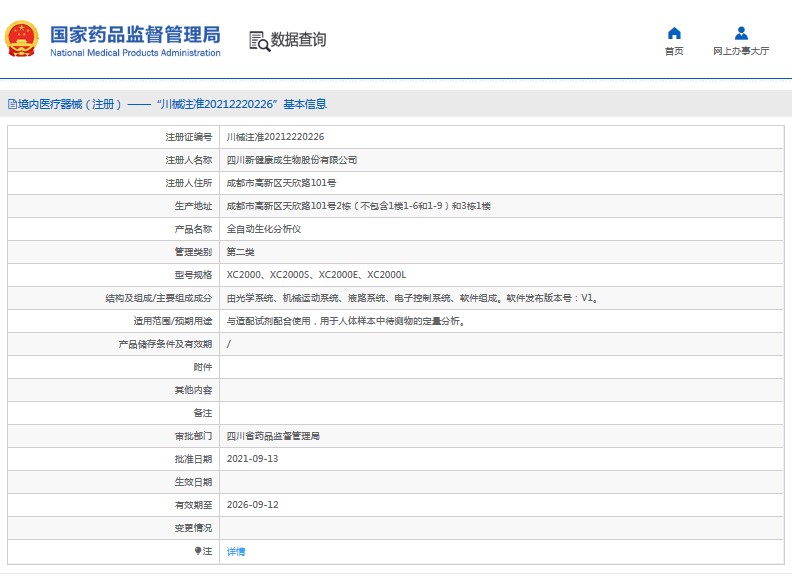Click the 基本信息 section header title
792x575 pixels.
[304, 104]
